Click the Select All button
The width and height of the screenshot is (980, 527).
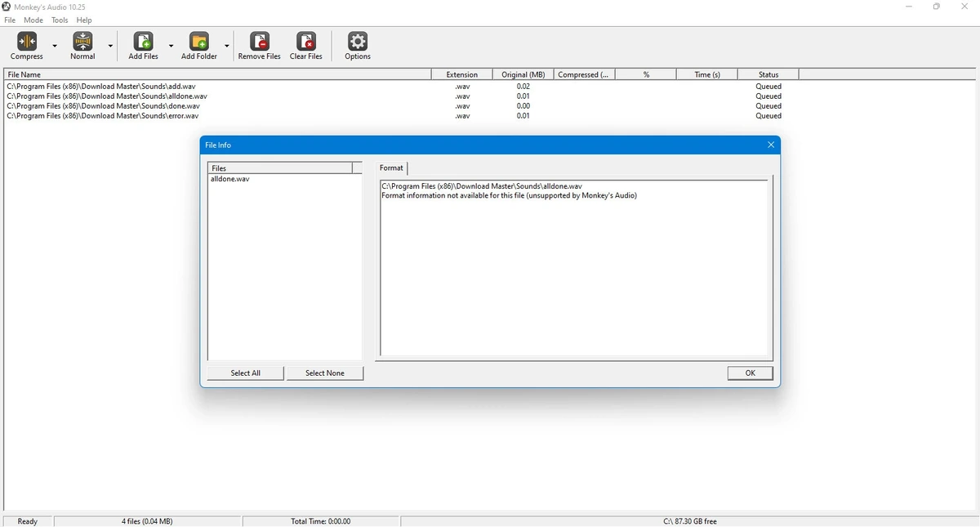pos(245,373)
